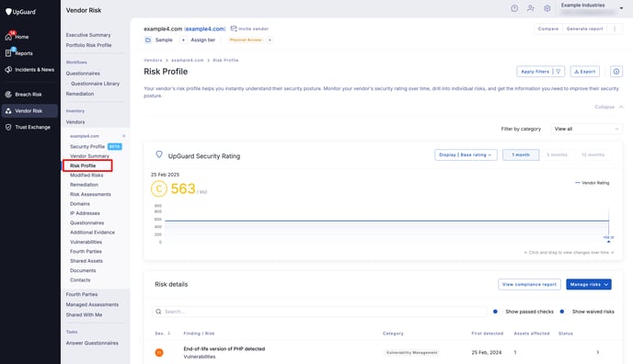Click the orange severity icon for PHP finding

click(159, 352)
